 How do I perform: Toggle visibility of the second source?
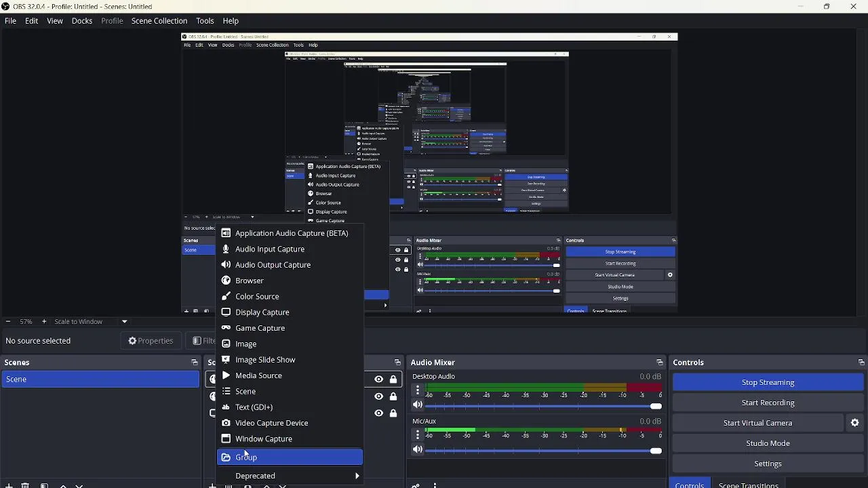pyautogui.click(x=378, y=396)
